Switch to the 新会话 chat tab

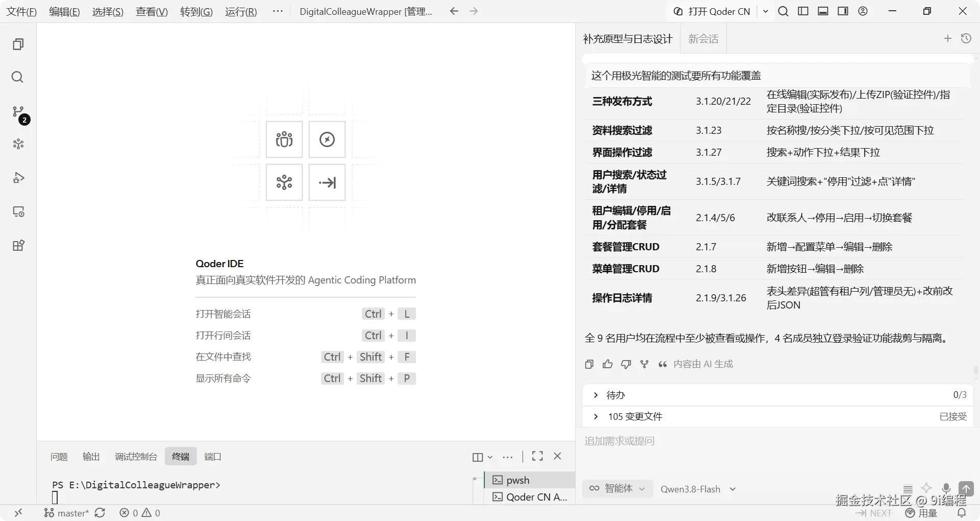click(703, 39)
